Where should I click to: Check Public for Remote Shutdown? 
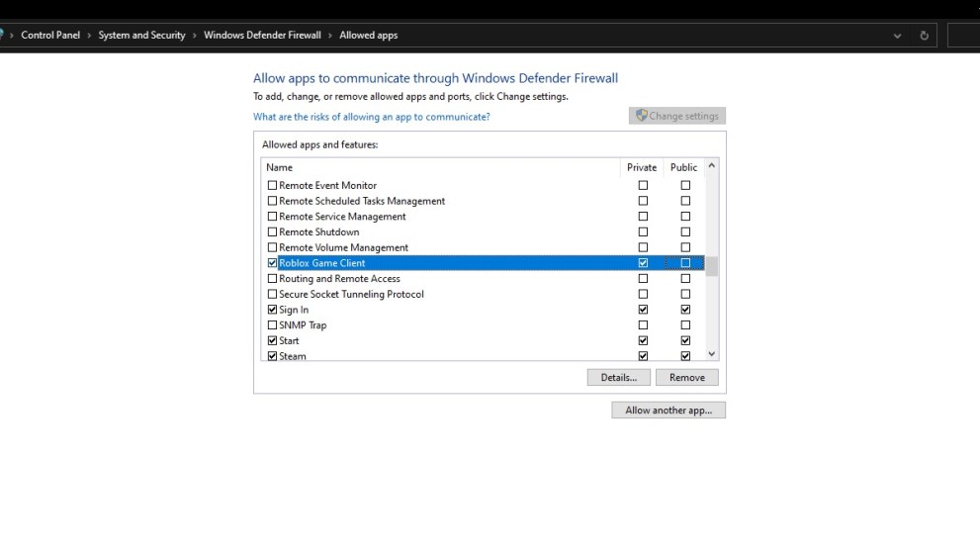coord(685,232)
